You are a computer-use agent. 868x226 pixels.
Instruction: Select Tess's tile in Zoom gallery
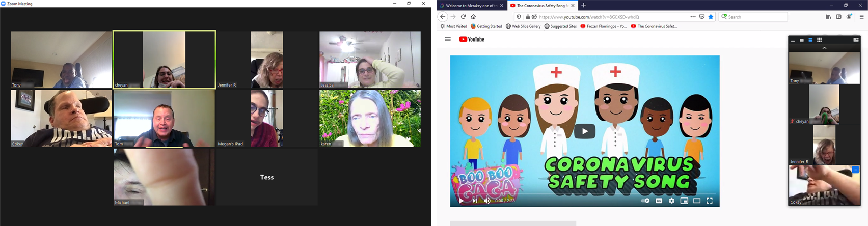[267, 177]
